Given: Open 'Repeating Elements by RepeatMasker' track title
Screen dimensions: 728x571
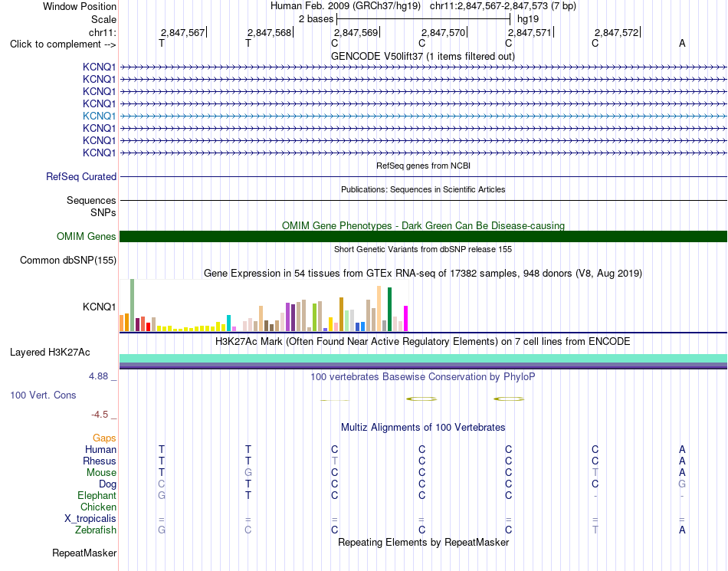Looking at the screenshot, I should (x=423, y=543).
